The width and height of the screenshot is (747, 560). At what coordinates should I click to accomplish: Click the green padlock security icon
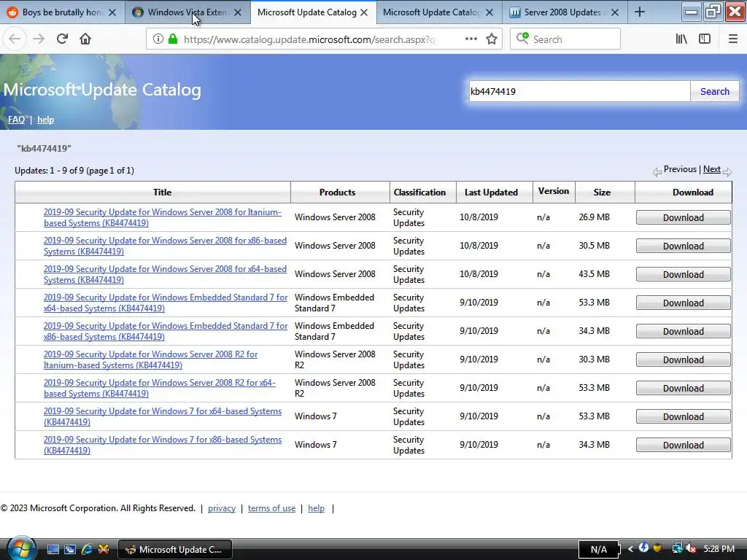pos(172,39)
